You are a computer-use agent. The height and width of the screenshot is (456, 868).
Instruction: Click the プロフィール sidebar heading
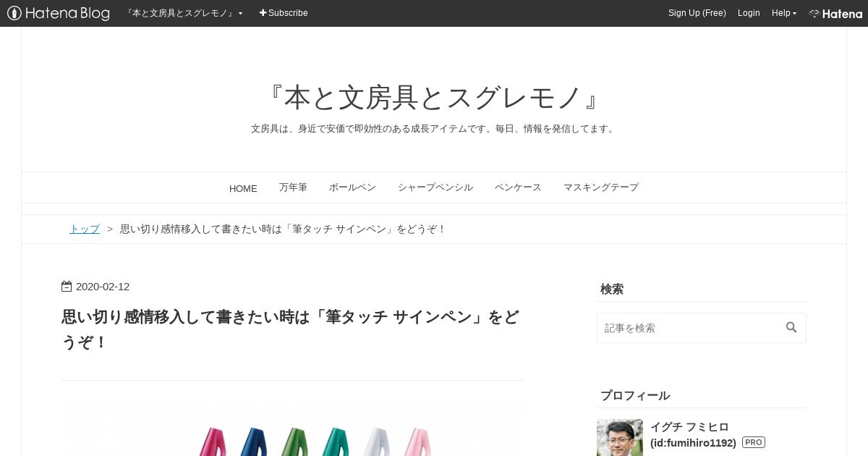coord(635,395)
